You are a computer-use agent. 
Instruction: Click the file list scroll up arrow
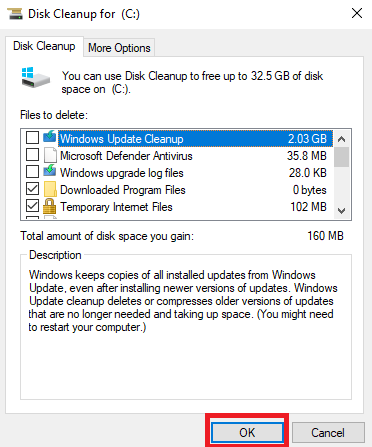click(342, 139)
